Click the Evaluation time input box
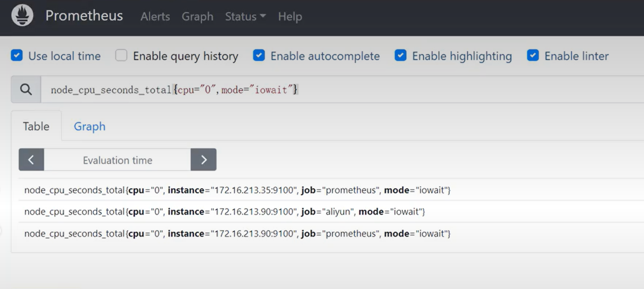The height and width of the screenshot is (289, 644). point(117,160)
